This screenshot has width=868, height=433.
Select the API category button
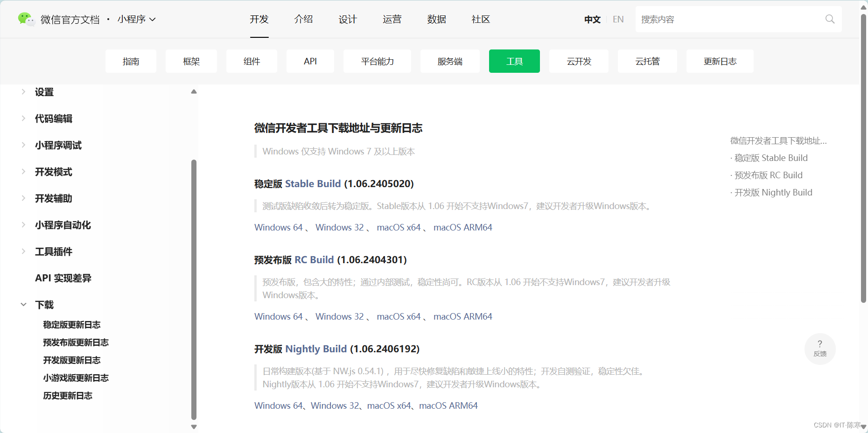pos(310,61)
